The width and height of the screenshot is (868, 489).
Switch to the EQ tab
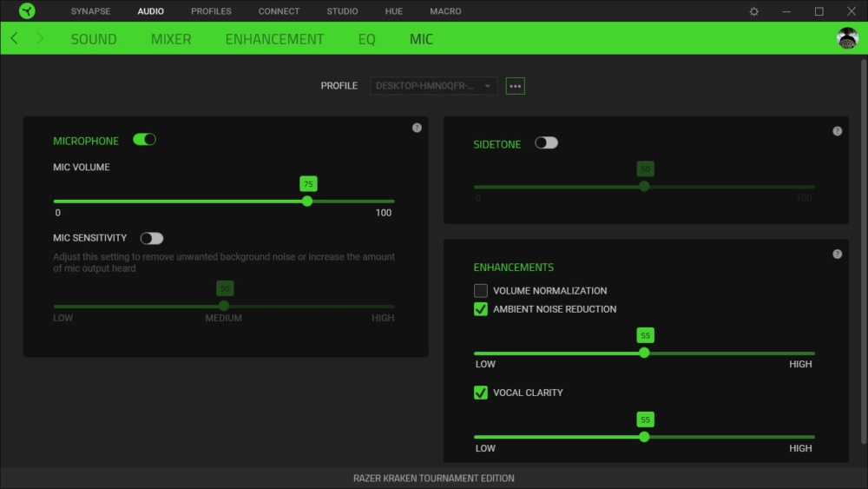coord(366,39)
